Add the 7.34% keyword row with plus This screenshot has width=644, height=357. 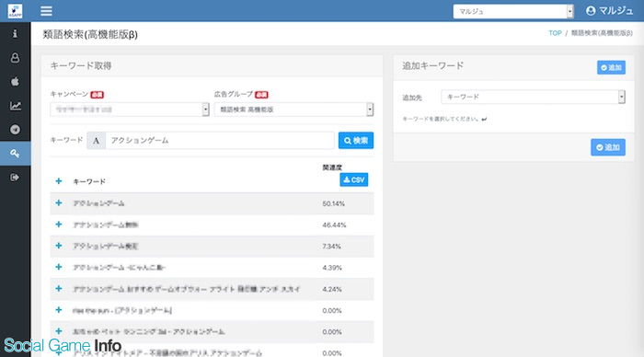[59, 246]
